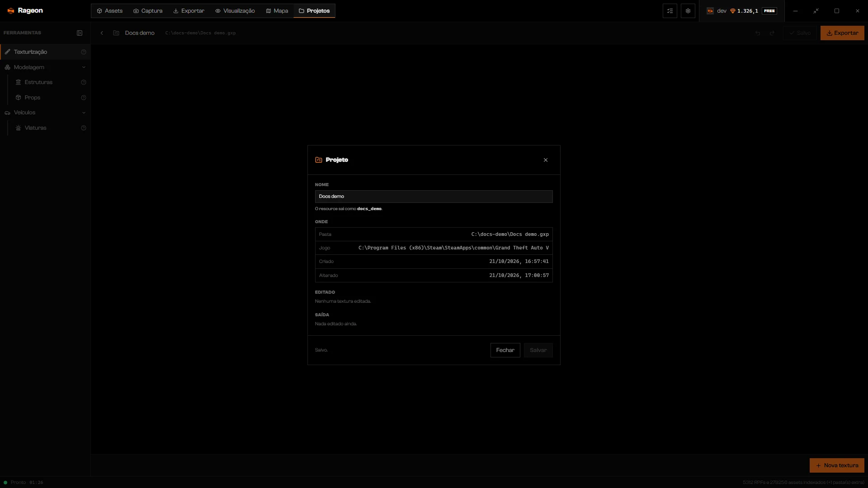Viewport: 868px width, 488px height.
Task: Click the Modelagem cubes icon
Action: point(8,67)
